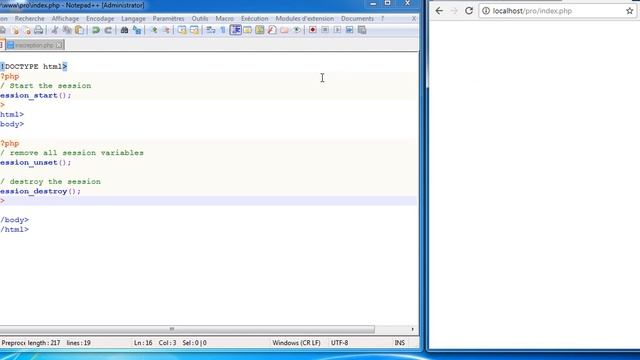Reload the localhost page in browser

point(469,11)
